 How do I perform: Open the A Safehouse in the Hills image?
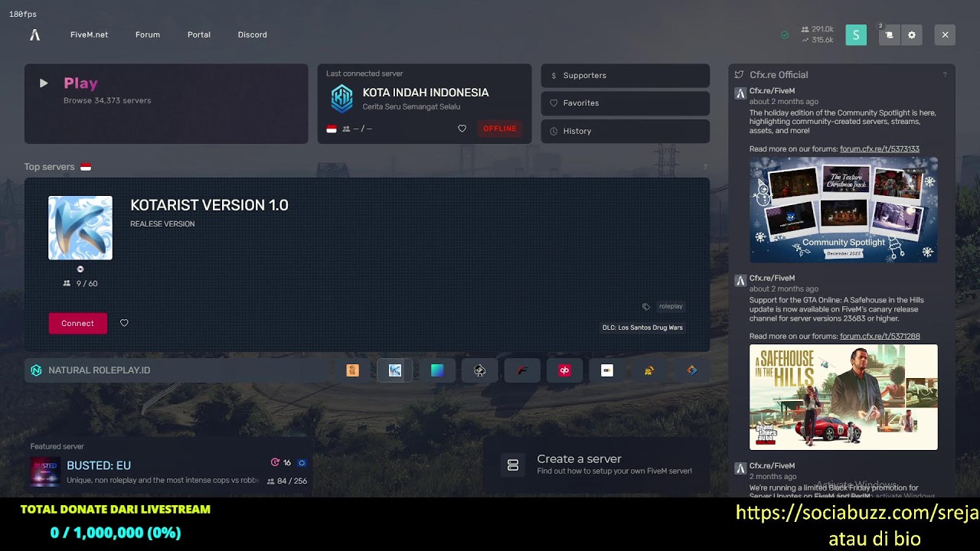click(844, 397)
